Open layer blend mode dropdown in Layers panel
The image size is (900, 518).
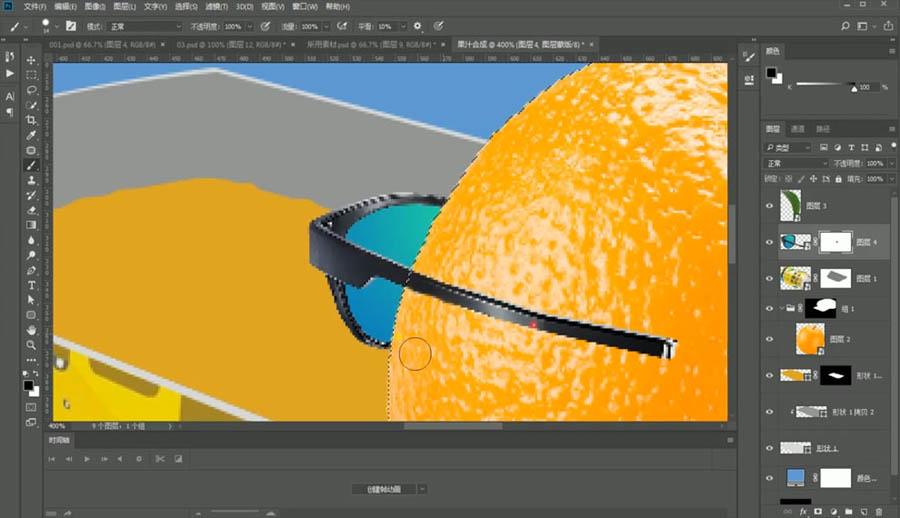796,163
